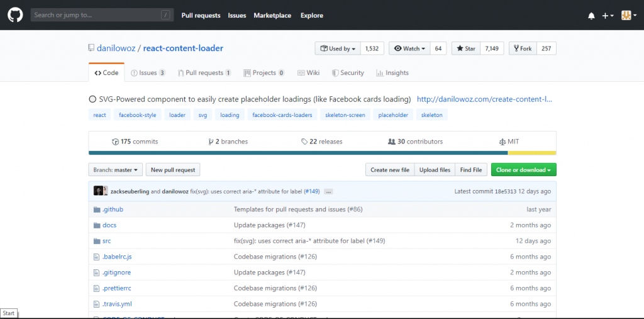View the 30 contributors
The width and height of the screenshot is (644, 319).
pos(416,142)
